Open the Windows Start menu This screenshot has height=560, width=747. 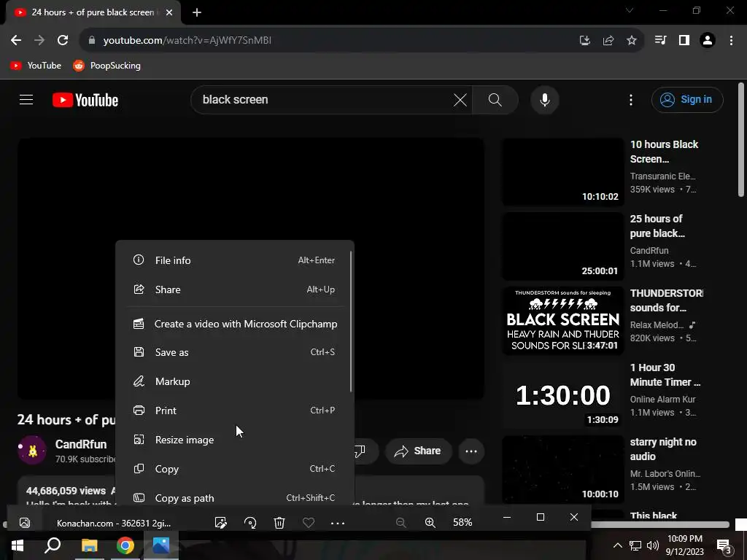[x=18, y=545]
